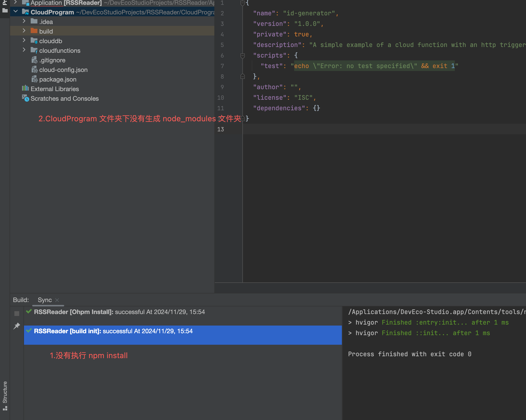Select the build folder label

[x=46, y=31]
